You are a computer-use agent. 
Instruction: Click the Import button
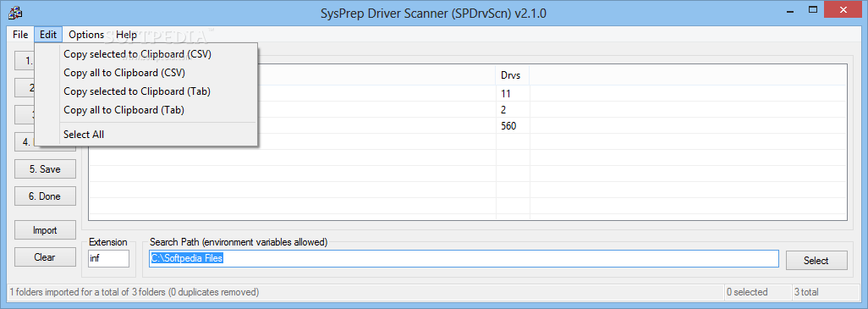click(x=45, y=230)
